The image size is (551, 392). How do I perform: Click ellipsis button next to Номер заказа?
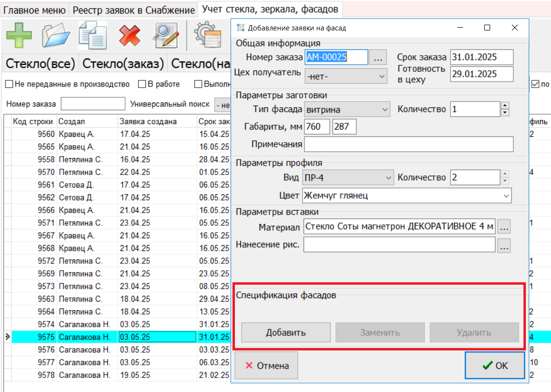pos(378,58)
